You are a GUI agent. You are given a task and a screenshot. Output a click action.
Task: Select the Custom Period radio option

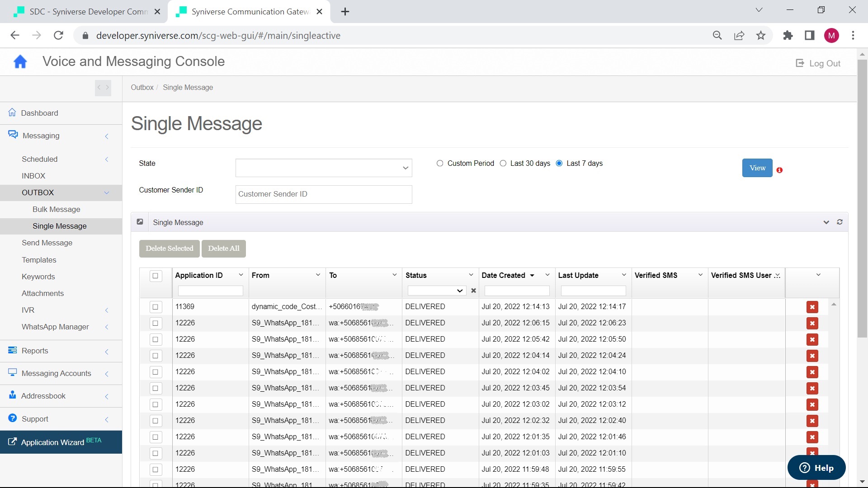440,164
